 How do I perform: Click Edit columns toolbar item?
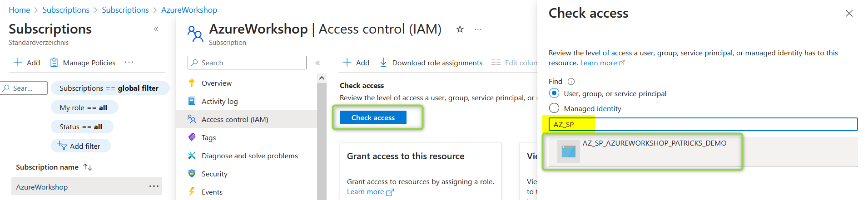(515, 63)
